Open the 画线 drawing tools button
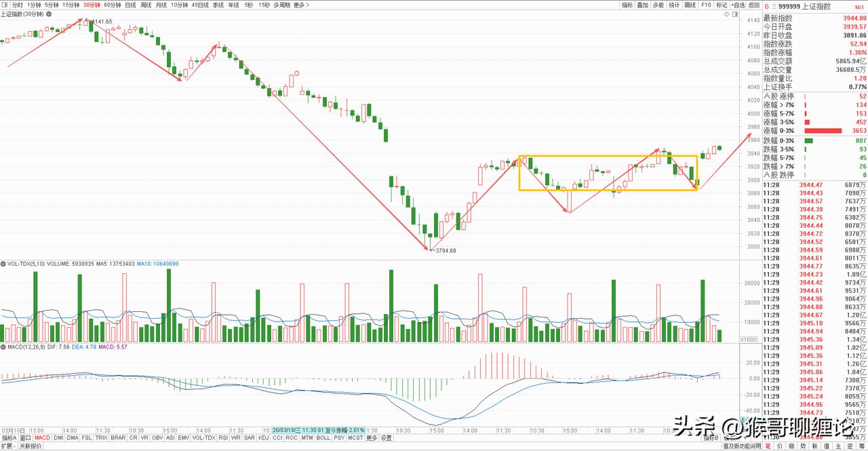This screenshot has height=451, width=868. point(690,5)
